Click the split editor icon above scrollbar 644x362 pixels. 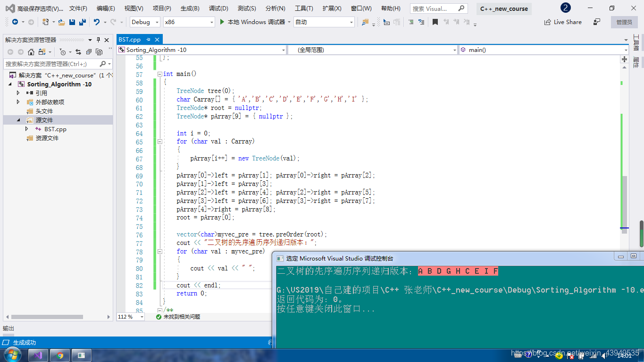coord(625,59)
